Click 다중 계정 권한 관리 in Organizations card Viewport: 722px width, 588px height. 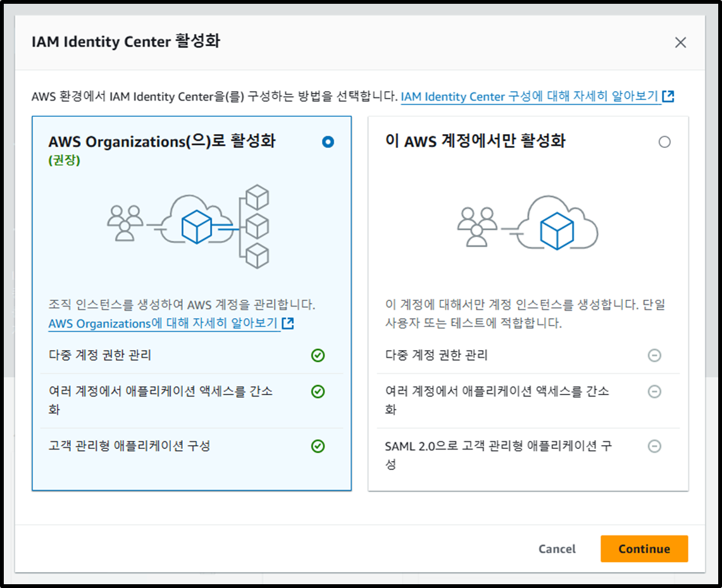click(100, 355)
